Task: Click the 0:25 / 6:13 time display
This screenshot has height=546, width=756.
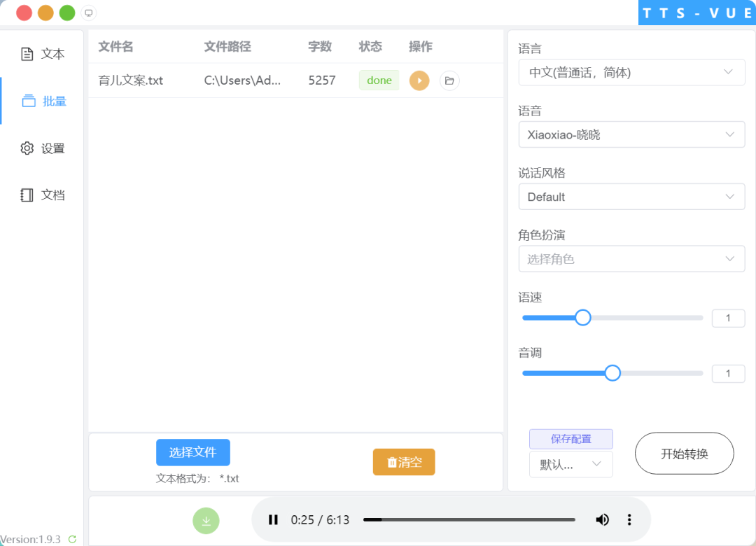Action: click(x=320, y=520)
